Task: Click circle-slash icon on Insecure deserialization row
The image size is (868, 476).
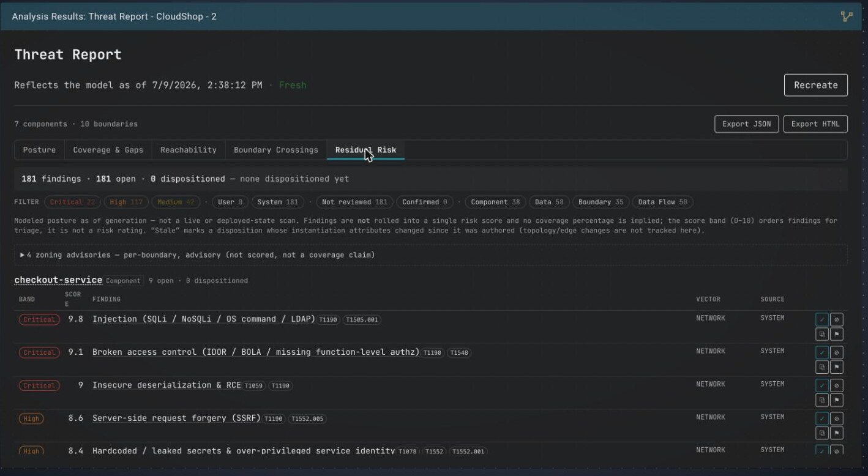Action: coord(836,385)
